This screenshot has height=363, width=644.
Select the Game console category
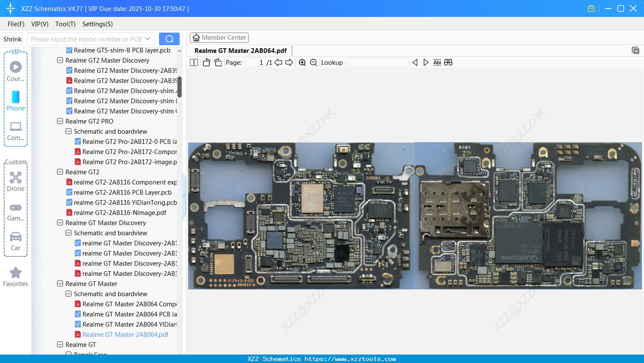point(16,212)
